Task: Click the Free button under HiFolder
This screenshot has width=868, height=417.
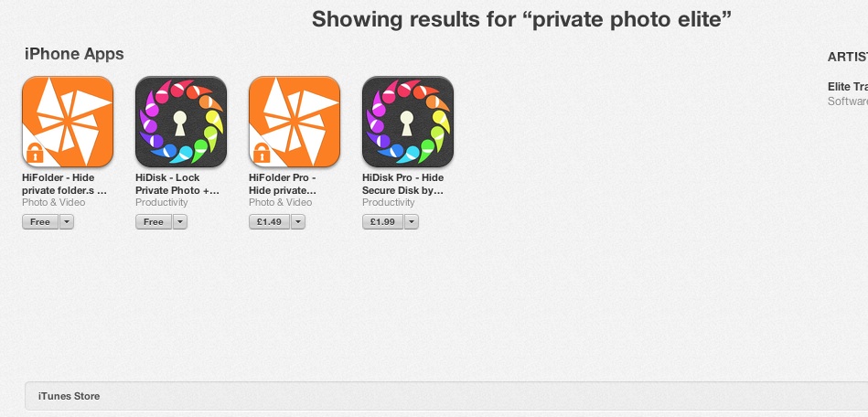Action: coord(40,222)
